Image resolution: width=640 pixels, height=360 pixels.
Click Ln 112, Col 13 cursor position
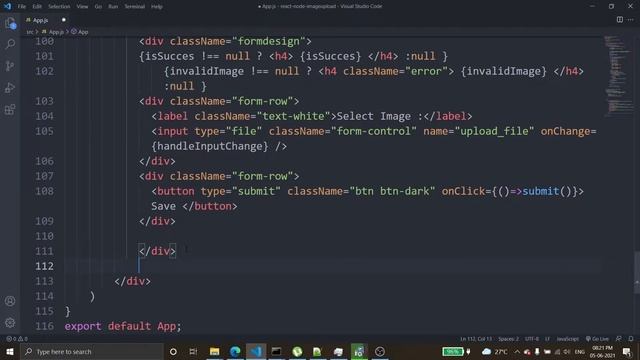click(x=476, y=339)
